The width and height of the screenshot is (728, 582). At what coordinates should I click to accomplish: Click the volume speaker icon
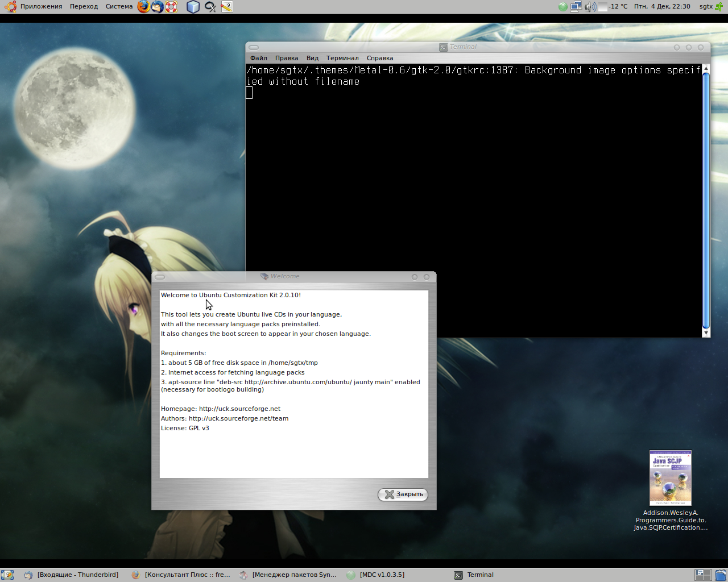point(590,7)
